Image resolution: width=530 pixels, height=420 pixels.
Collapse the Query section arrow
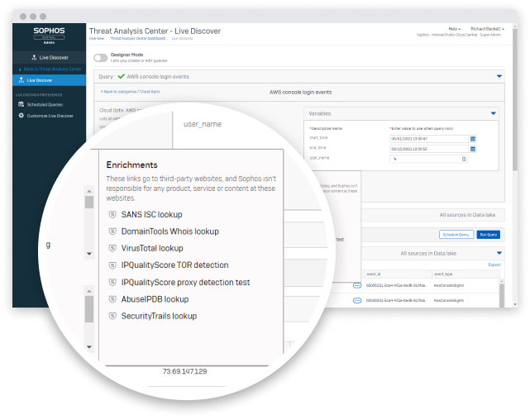click(499, 76)
